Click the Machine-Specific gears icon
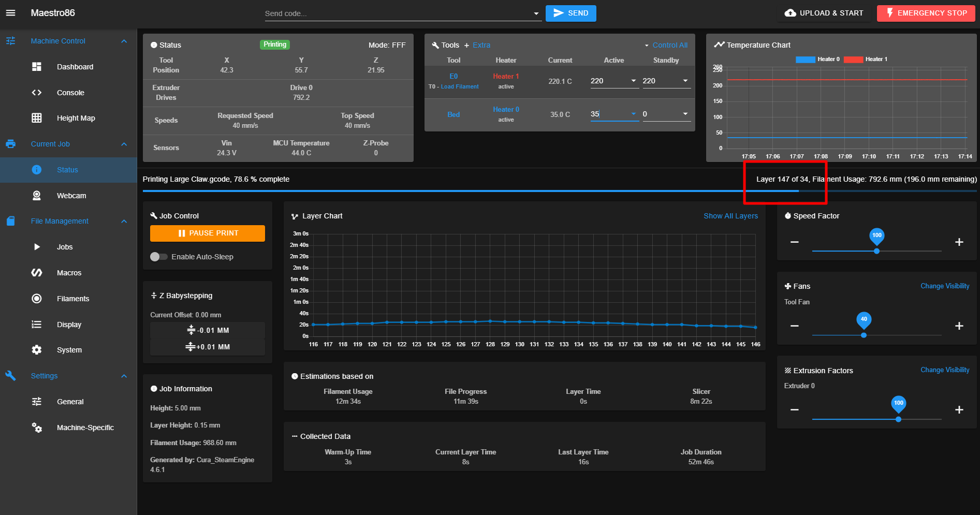This screenshot has width=980, height=515. 37,428
